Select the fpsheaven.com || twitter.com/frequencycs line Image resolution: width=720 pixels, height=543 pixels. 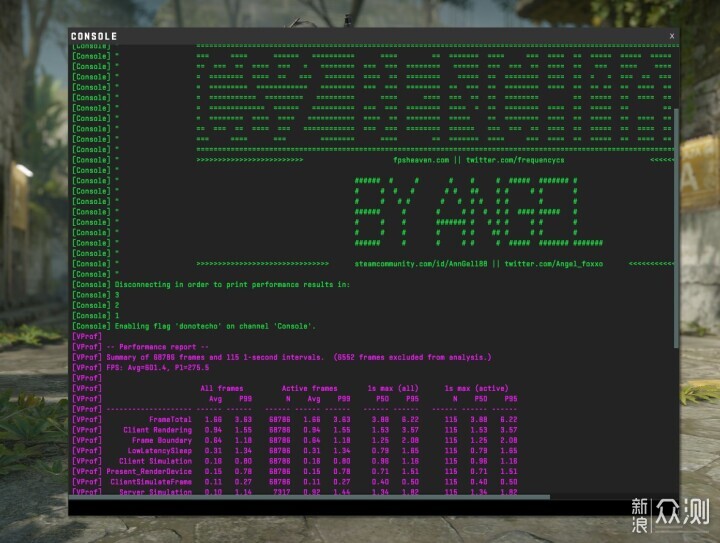(478, 160)
